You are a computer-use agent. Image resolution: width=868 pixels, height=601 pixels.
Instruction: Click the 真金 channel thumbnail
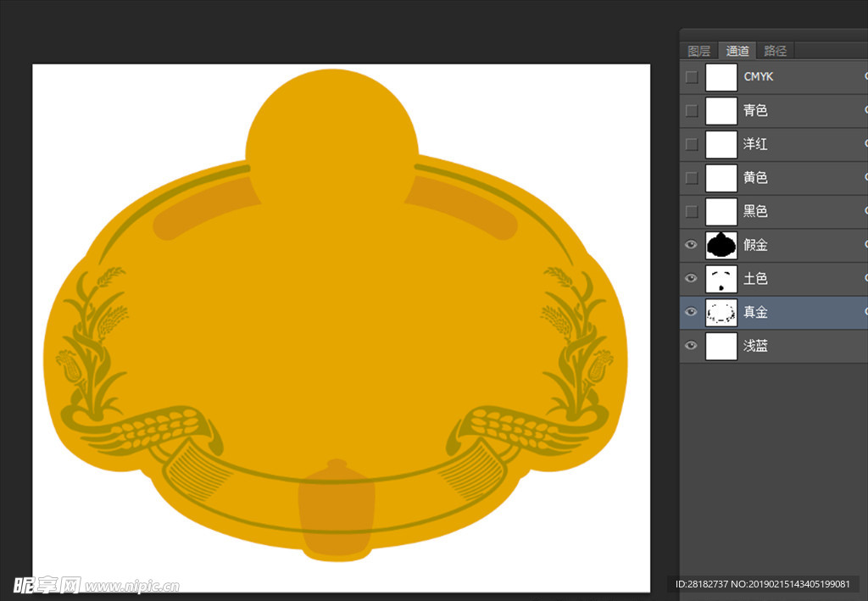click(721, 312)
